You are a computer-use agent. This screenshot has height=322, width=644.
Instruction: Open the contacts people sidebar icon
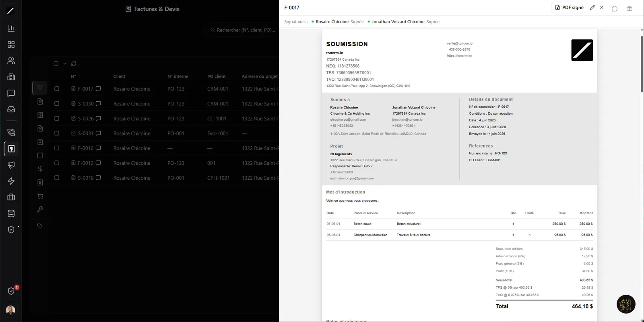click(x=11, y=61)
